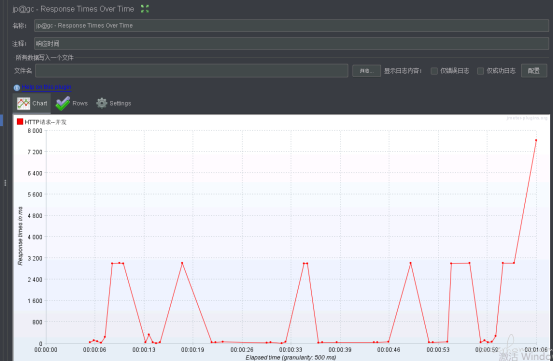Click the jmeter-plugins.org watermark in chart corner
The image size is (554, 361).
click(527, 118)
